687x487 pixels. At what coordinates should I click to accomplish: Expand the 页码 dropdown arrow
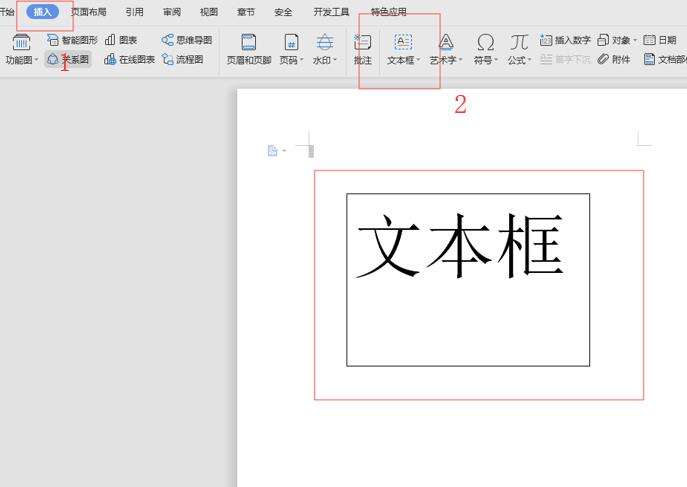301,60
